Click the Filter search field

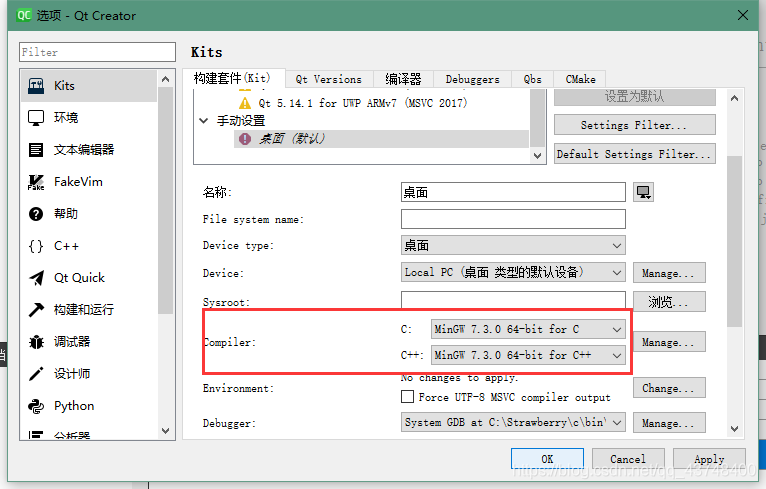[x=97, y=52]
